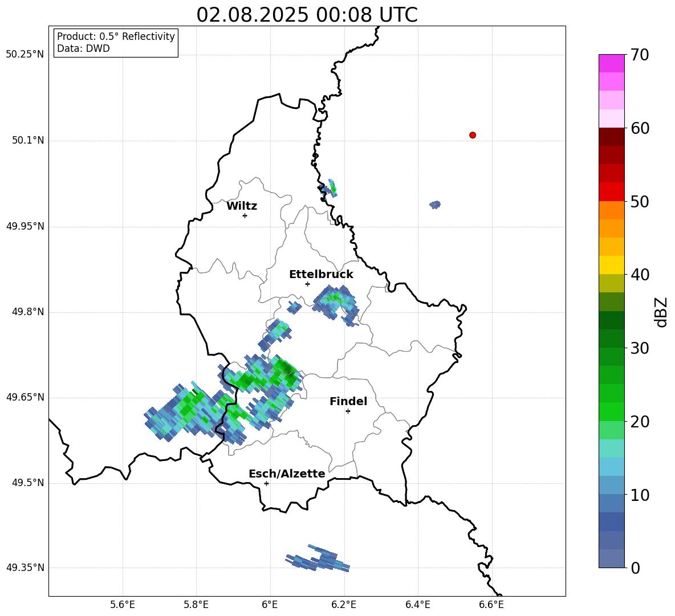This screenshot has width=675, height=616.
Task: Click the yellow 40 dBZ colorbar segment
Action: pos(611,265)
